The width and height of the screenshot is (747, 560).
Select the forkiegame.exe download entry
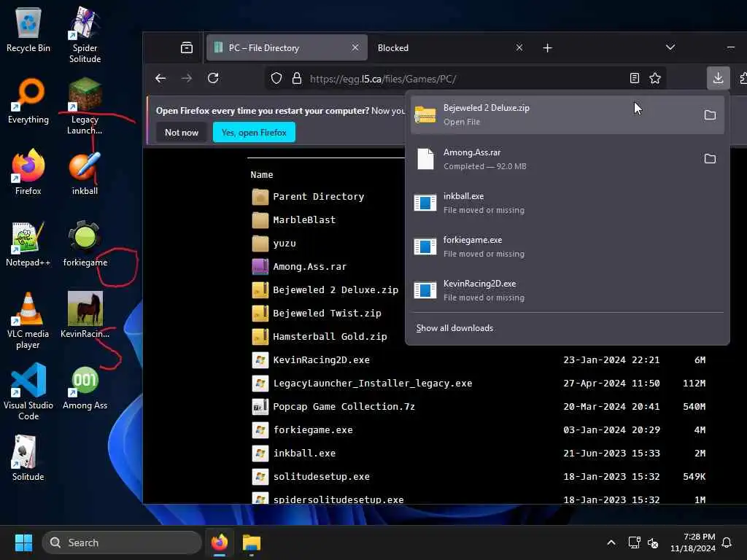click(x=568, y=246)
